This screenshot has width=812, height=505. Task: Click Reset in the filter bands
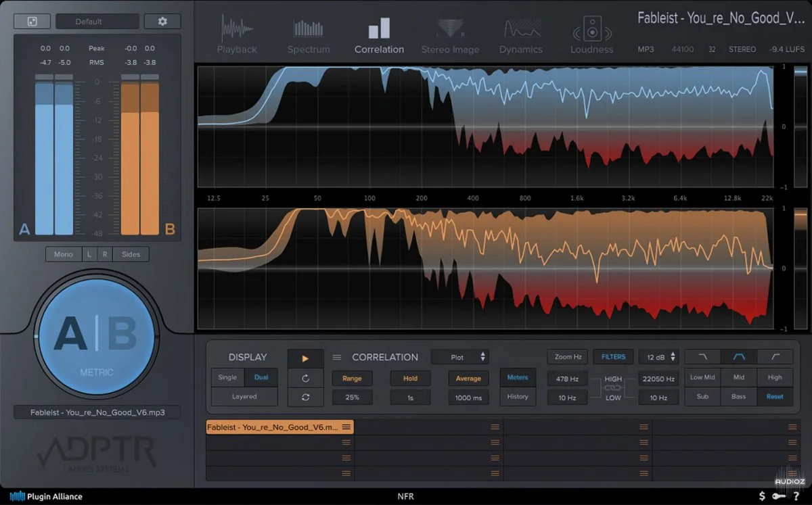click(x=775, y=397)
